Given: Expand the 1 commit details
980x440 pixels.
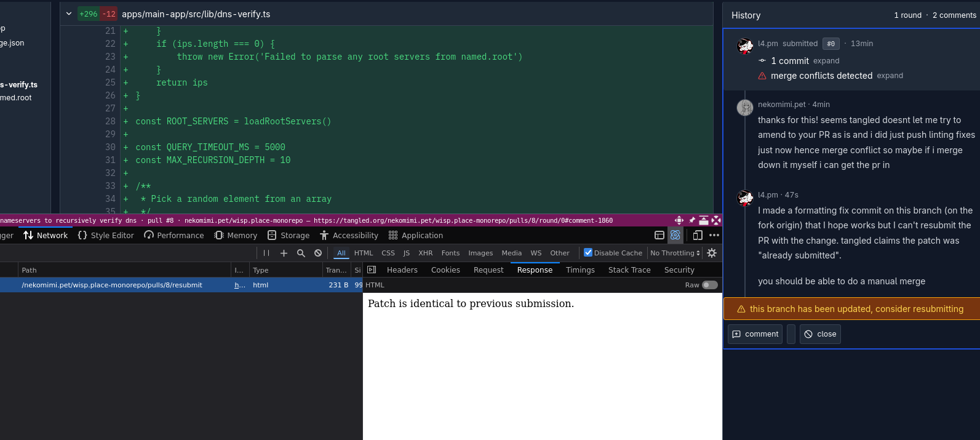Looking at the screenshot, I should click(x=826, y=61).
